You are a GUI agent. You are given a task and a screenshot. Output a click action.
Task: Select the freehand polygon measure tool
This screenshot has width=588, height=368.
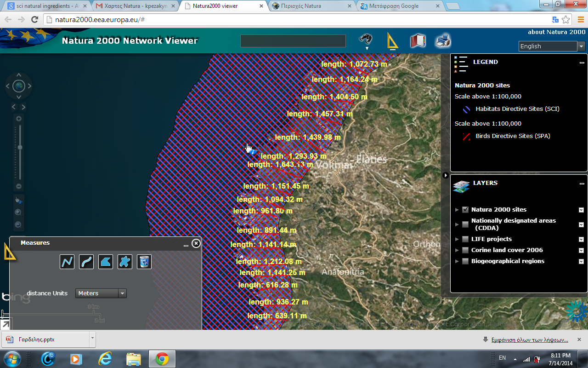(125, 262)
